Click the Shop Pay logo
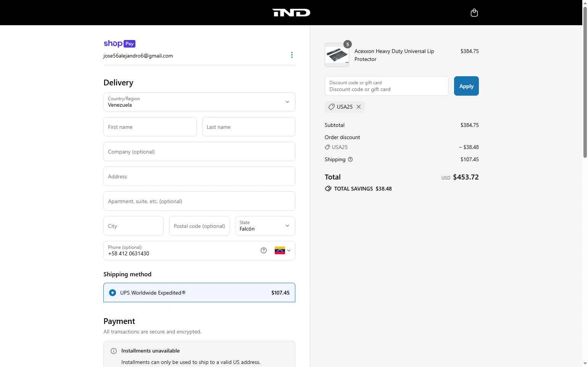588x367 pixels. [119, 43]
